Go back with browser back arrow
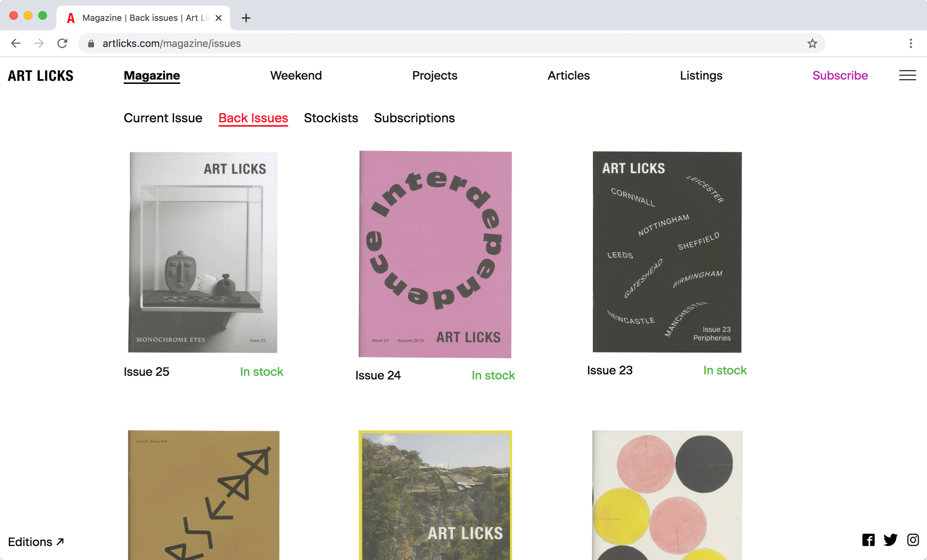 coord(16,44)
